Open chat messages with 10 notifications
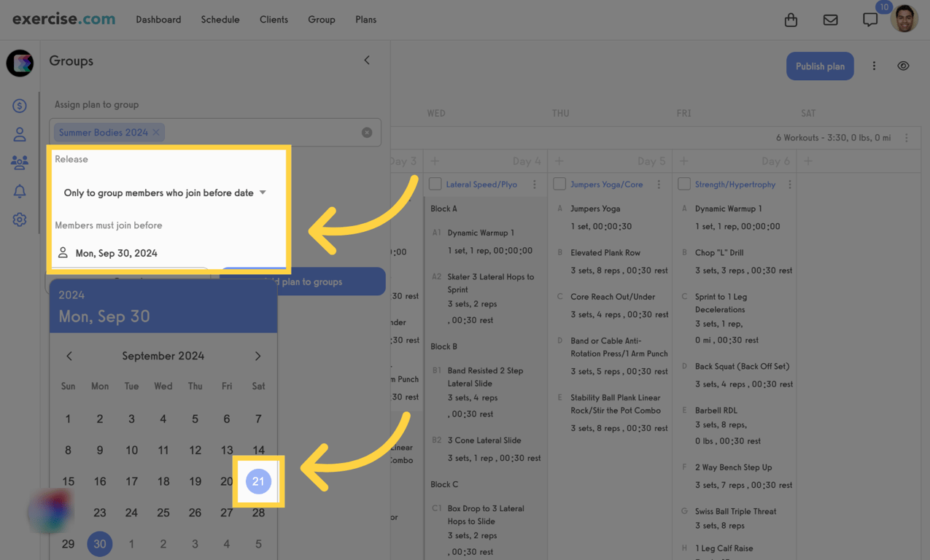Viewport: 930px width, 560px height. 869,20
